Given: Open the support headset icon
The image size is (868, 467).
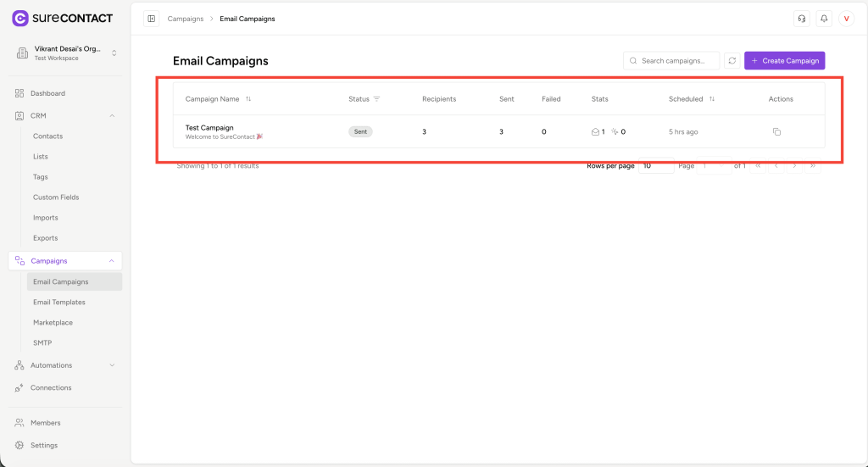Looking at the screenshot, I should click(x=802, y=19).
